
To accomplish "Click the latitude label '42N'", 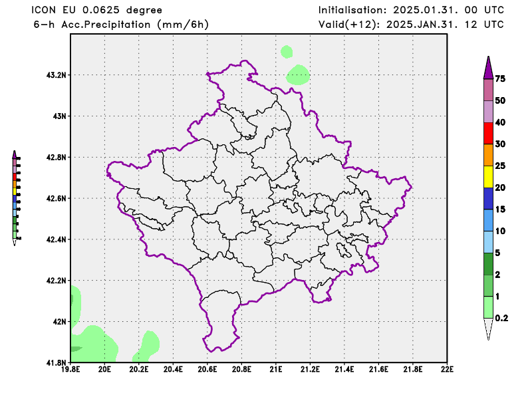I will pos(60,321).
